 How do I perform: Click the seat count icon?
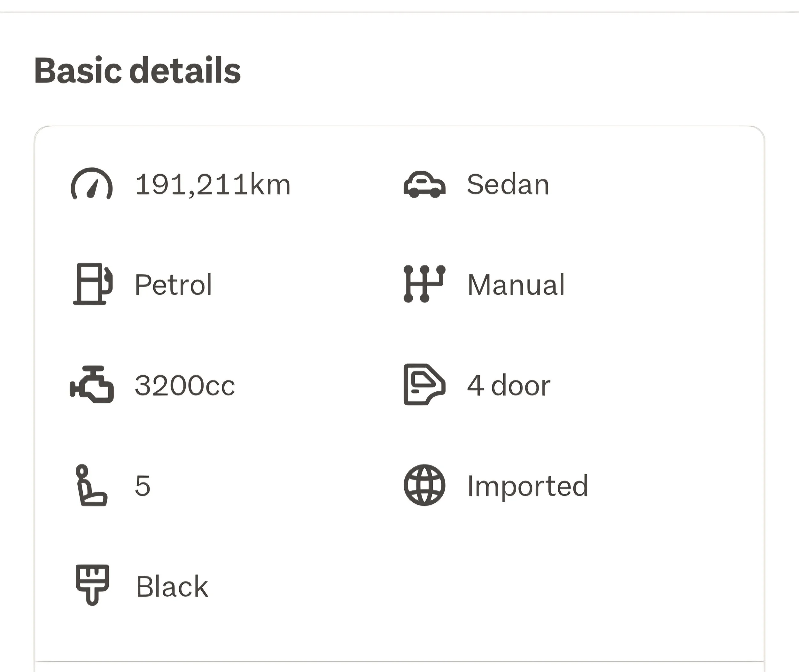pos(92,485)
